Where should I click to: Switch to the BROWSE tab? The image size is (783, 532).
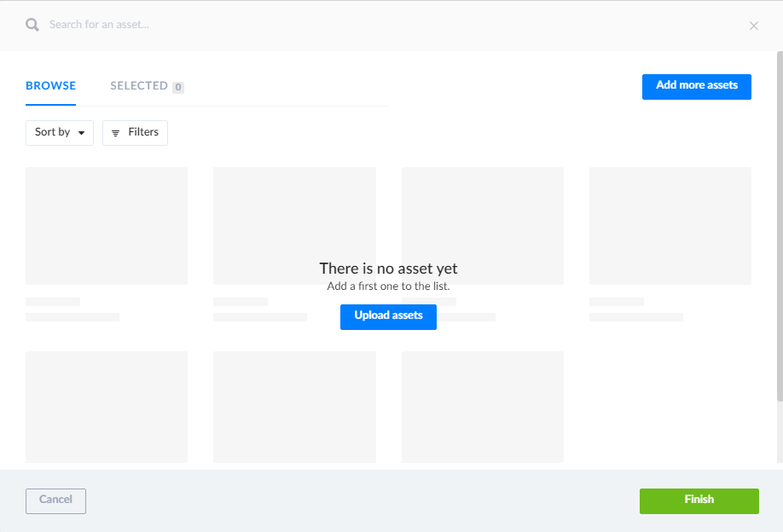[x=50, y=85]
